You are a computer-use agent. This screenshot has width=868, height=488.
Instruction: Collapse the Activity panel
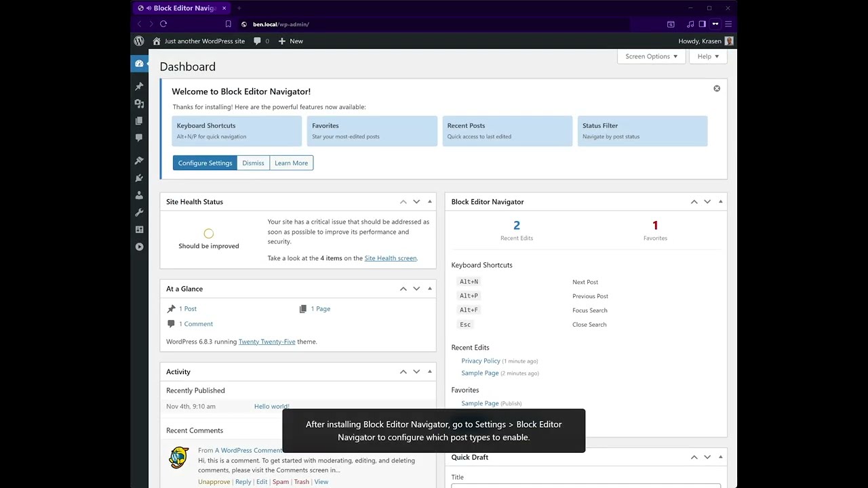pyautogui.click(x=429, y=371)
